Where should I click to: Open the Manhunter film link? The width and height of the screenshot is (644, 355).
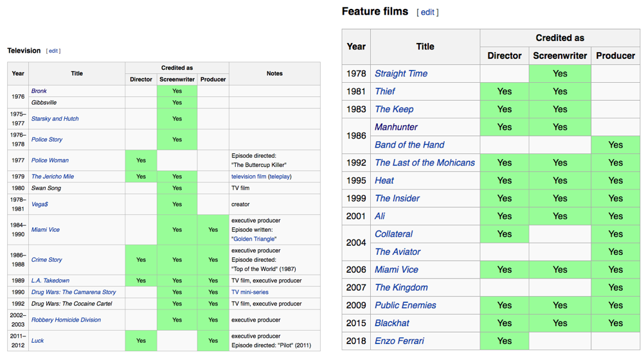tap(396, 127)
